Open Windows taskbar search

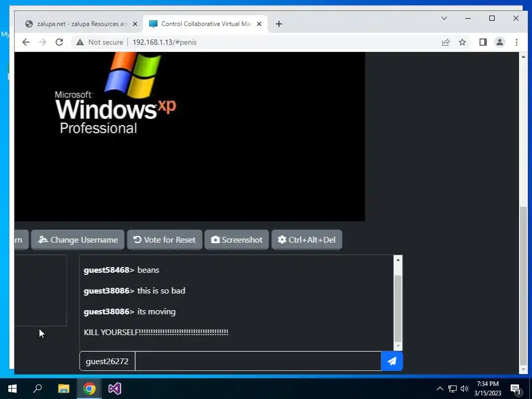tap(37, 389)
